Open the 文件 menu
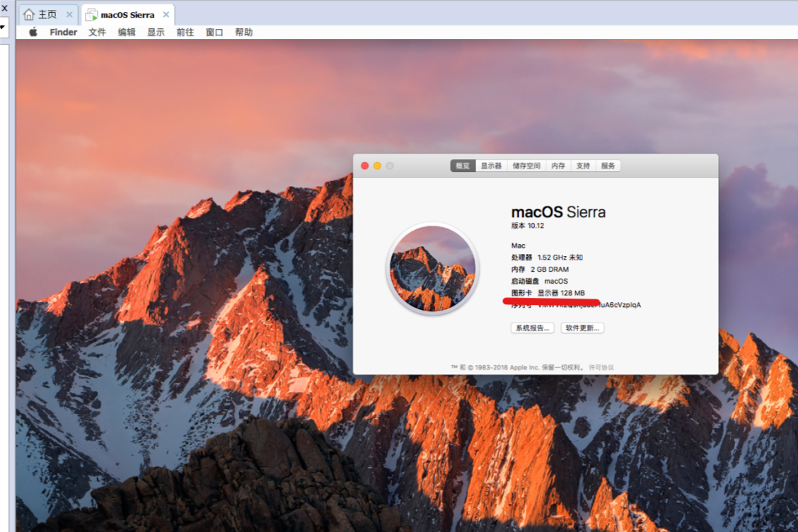This screenshot has width=798, height=532. [97, 32]
